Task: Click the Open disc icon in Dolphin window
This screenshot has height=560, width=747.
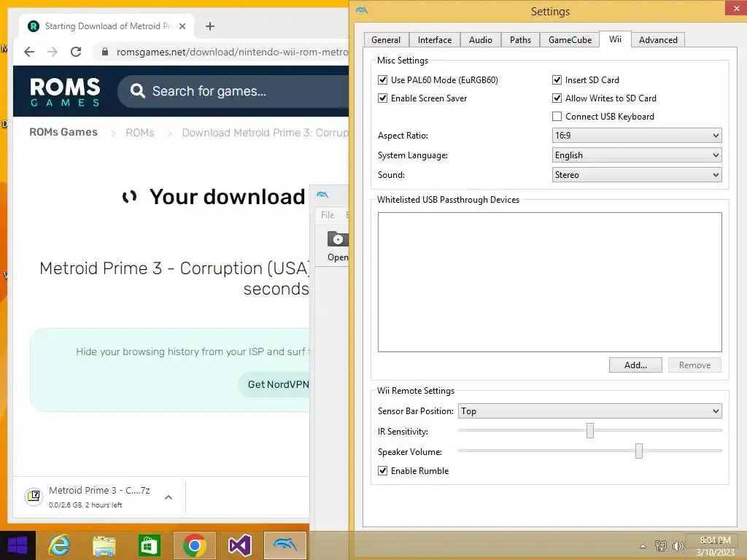Action: [338, 238]
